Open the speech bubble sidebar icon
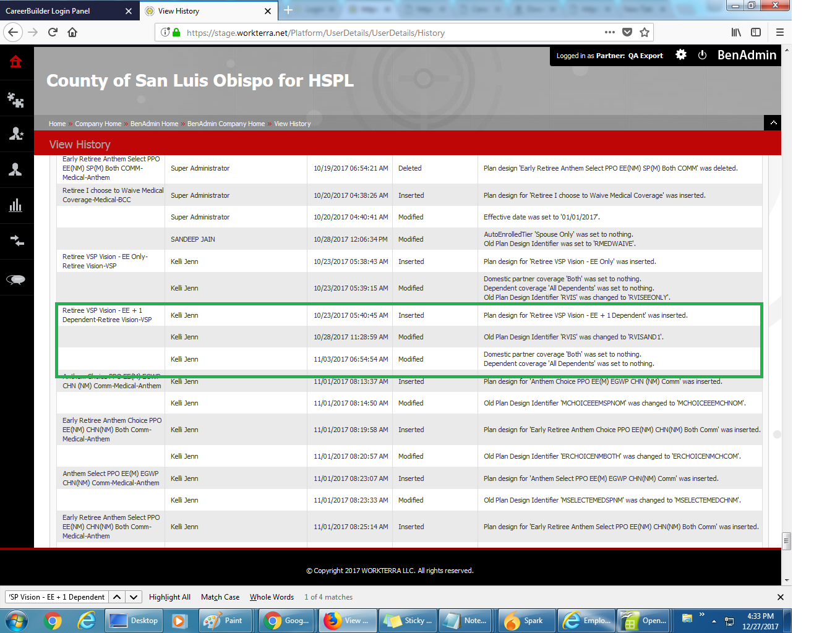Screen dimensions: 840x633 (x=16, y=280)
